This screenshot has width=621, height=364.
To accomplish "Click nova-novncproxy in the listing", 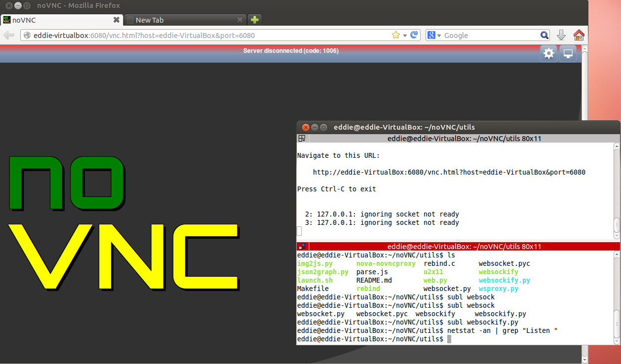I will [x=386, y=263].
